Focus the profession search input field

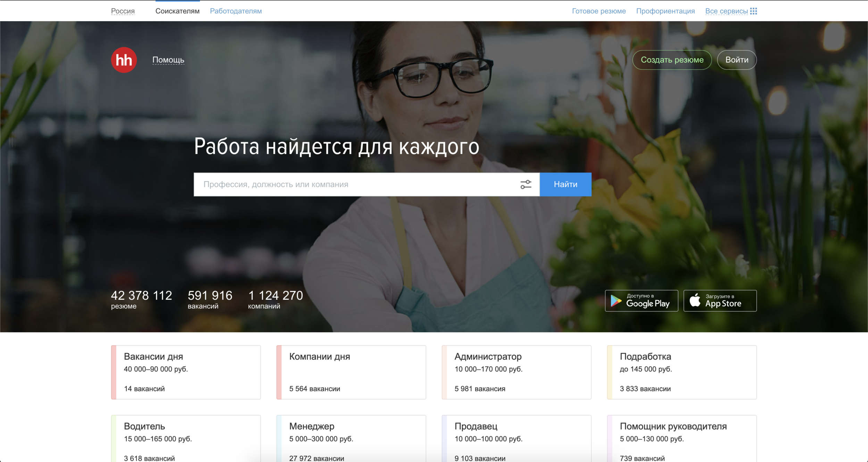point(354,184)
